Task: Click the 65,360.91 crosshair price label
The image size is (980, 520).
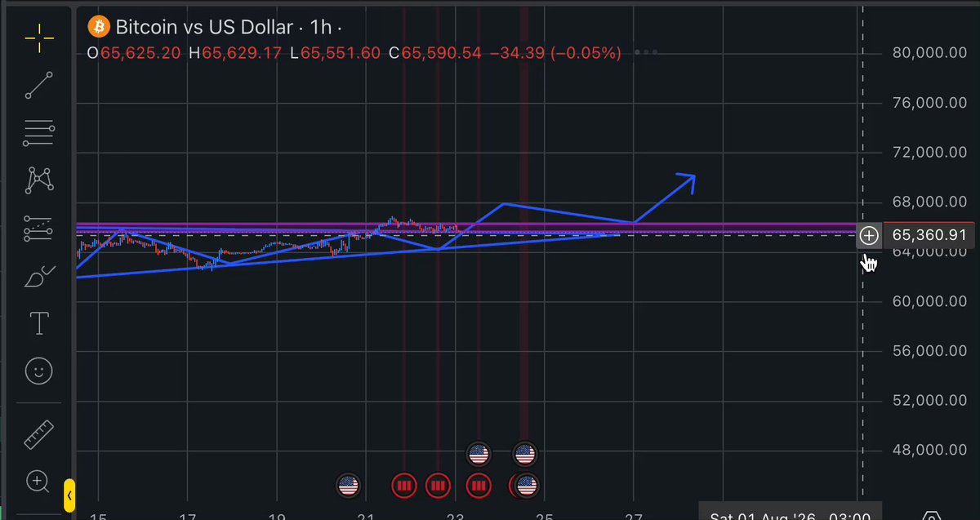Action: pos(929,235)
